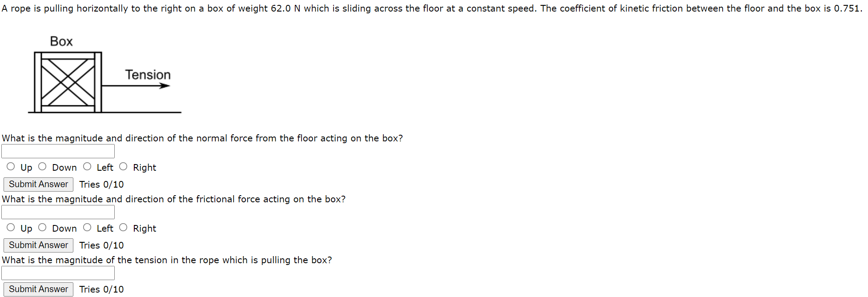Image resolution: width=868 pixels, height=297 pixels.
Task: Click the tension magnitude input box
Action: [58, 273]
